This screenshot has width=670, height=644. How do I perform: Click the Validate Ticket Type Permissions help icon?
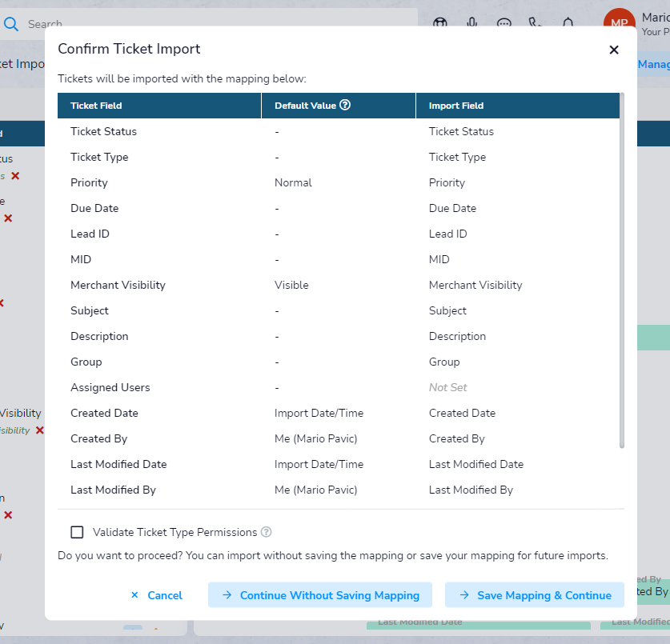tap(267, 532)
